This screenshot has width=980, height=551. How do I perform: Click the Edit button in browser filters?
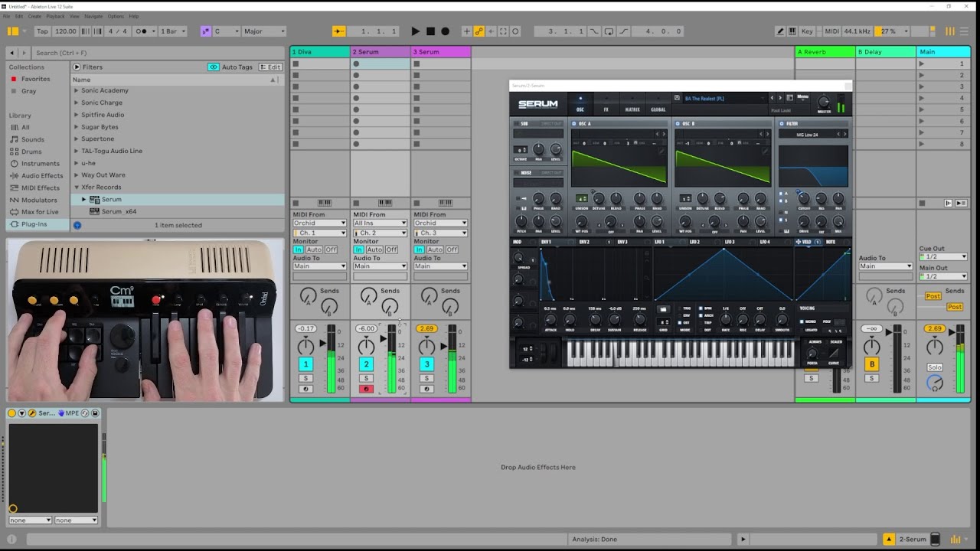click(270, 67)
